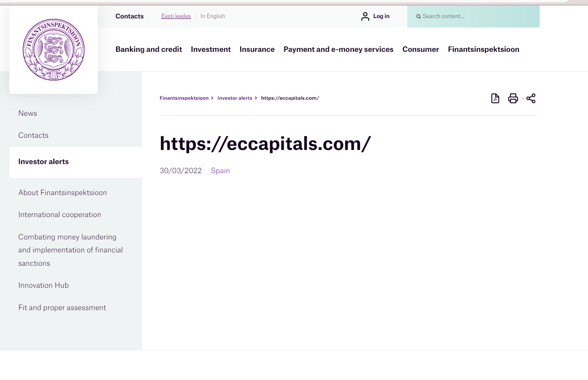Click the https://eccapitals.com/ breadcrumb text
This screenshot has height=380, width=588.
point(290,98)
